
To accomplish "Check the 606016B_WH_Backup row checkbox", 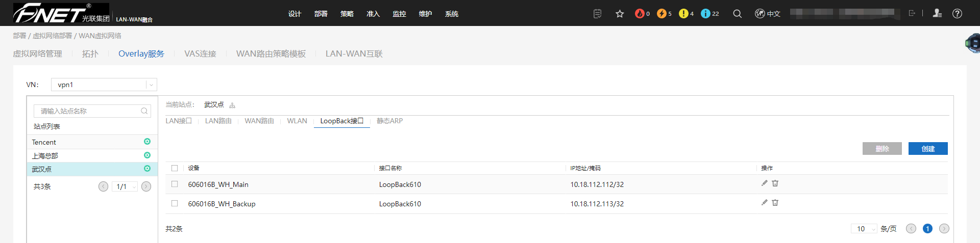I will [x=175, y=204].
